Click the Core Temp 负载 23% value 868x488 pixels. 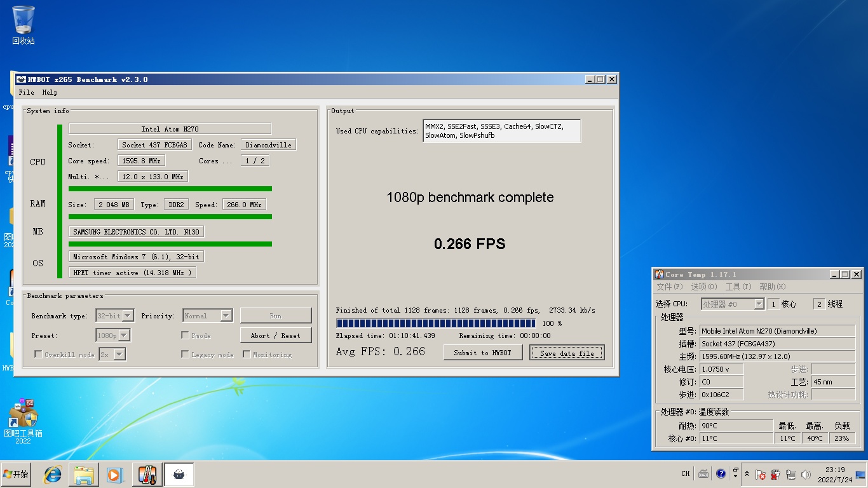842,438
